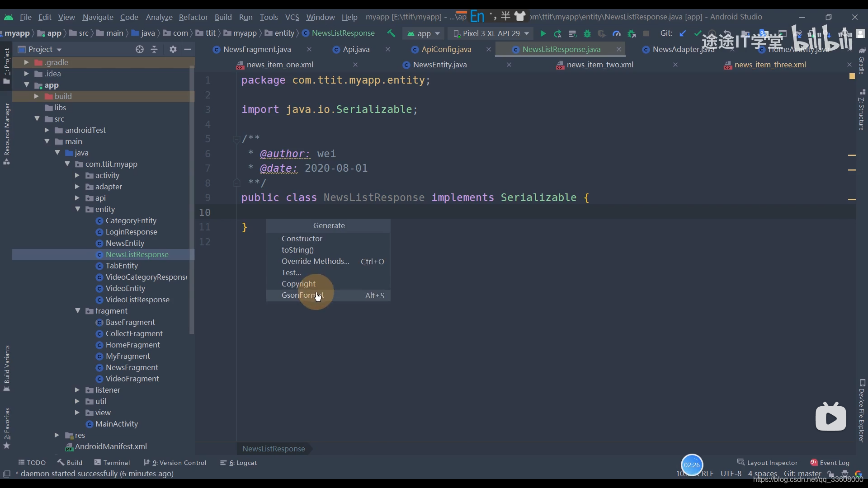The height and width of the screenshot is (488, 868).
Task: Open the Terminal tool window
Action: pos(112,463)
